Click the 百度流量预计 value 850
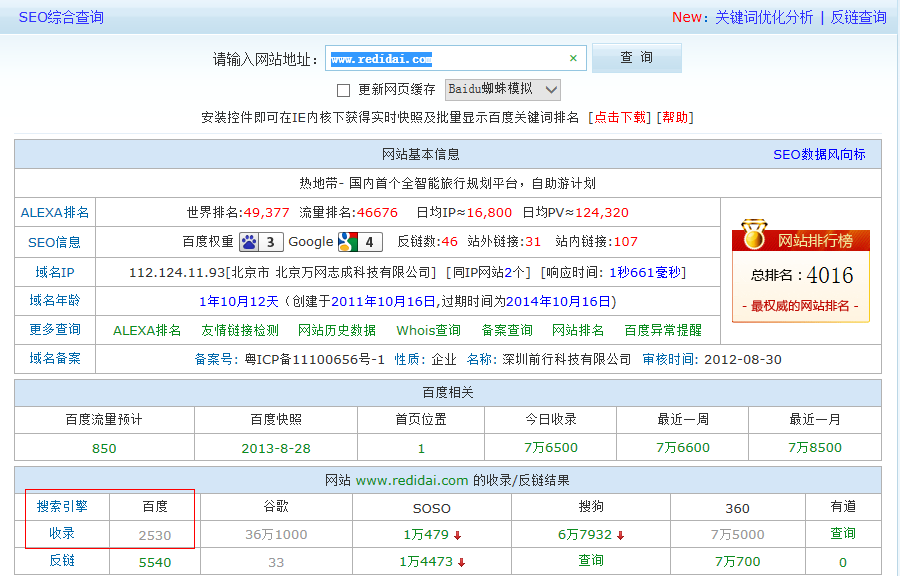Screen dimensions: 900x576 point(104,449)
